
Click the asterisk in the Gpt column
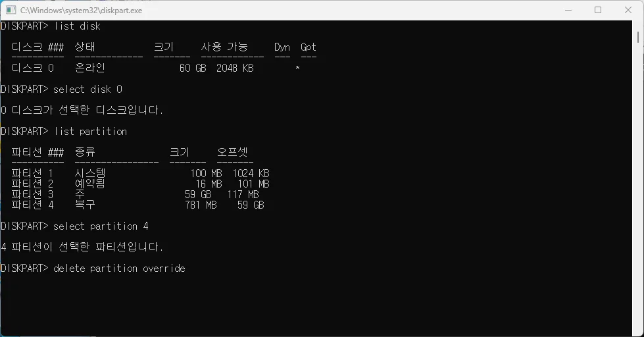pyautogui.click(x=298, y=68)
